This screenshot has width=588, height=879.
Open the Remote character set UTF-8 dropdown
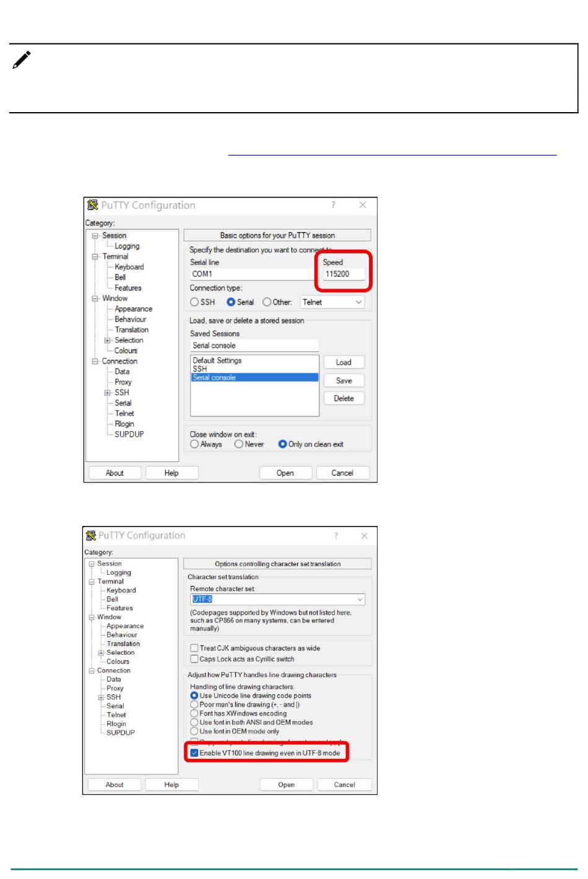tap(360, 600)
